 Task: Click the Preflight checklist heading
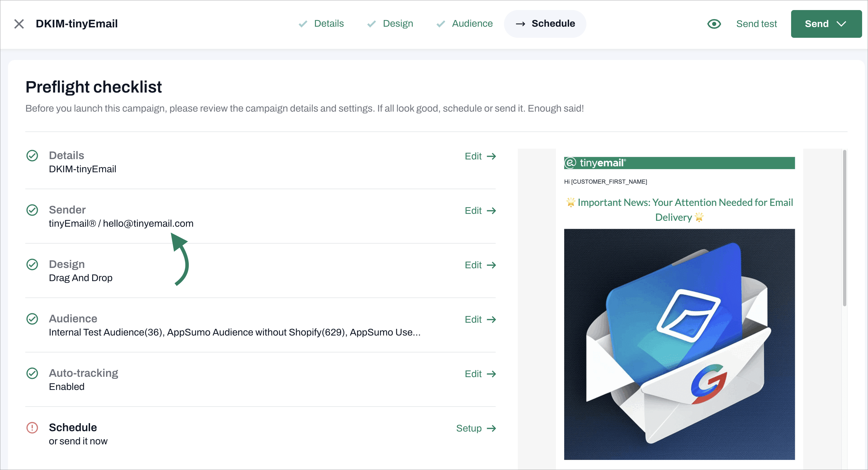tap(94, 87)
